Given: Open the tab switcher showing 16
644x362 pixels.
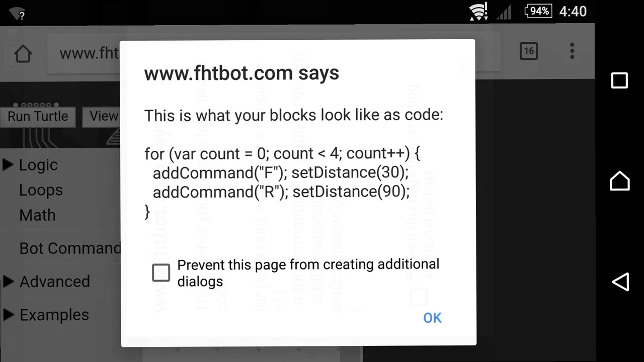Looking at the screenshot, I should pyautogui.click(x=528, y=51).
